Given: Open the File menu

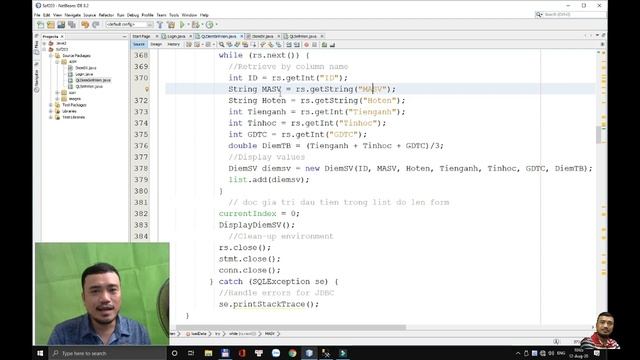Looking at the screenshot, I should click(x=37, y=15).
